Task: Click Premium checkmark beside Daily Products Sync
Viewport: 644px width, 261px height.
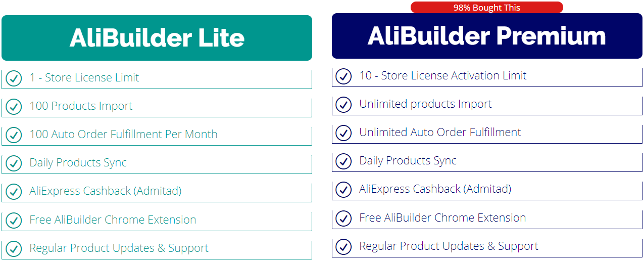Action: pyautogui.click(x=343, y=161)
